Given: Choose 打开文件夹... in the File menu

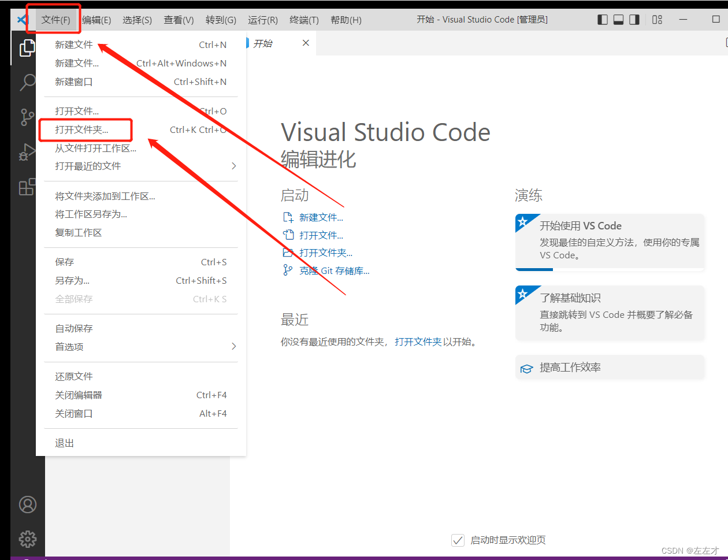Looking at the screenshot, I should pos(141,129).
